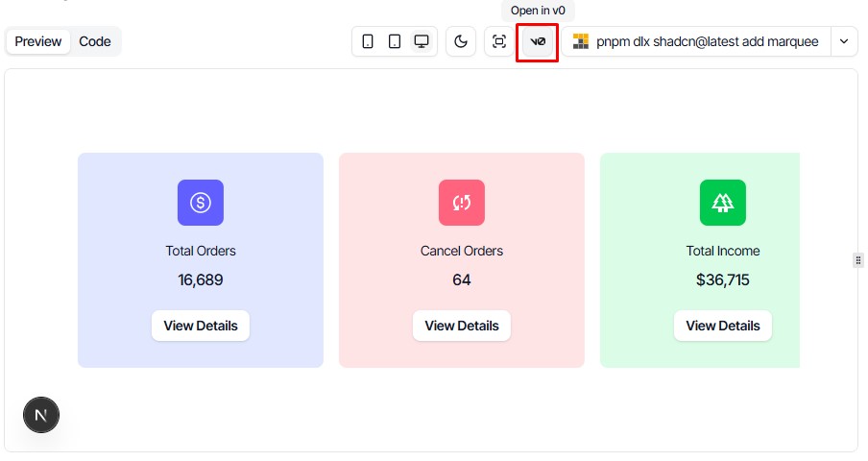The width and height of the screenshot is (868, 461).
Task: Open the Next.js dev tools badge
Action: pyautogui.click(x=41, y=415)
